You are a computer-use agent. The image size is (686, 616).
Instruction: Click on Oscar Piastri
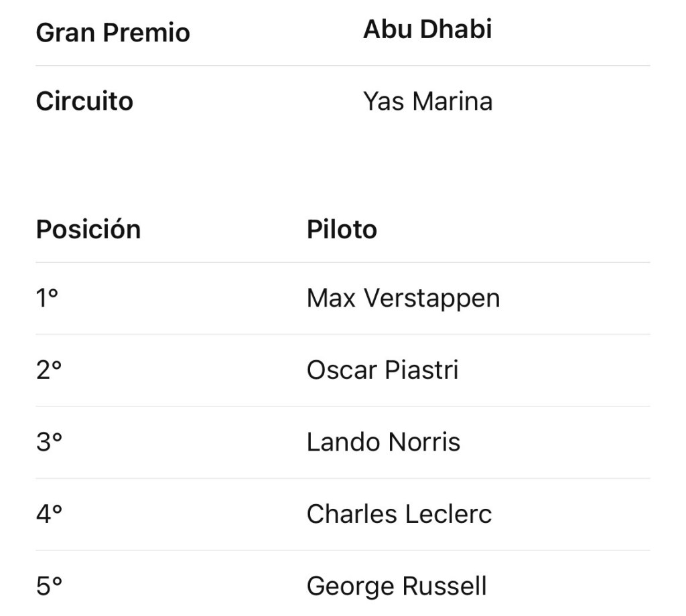[x=383, y=370]
